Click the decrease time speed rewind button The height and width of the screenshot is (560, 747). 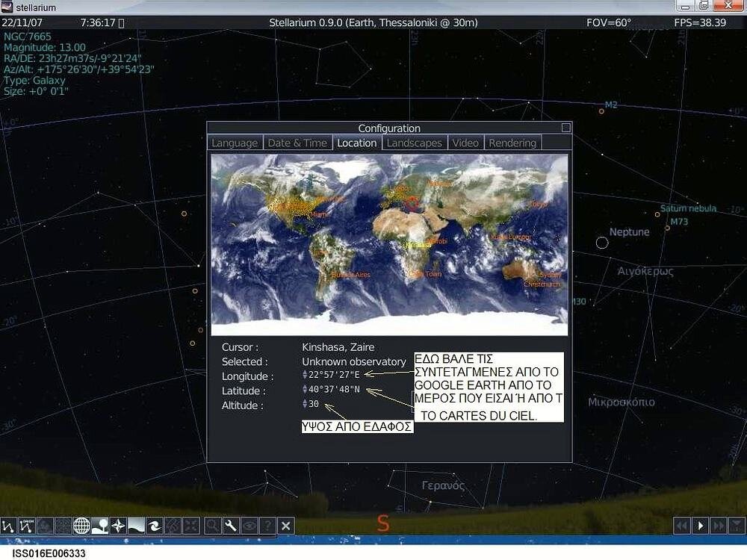click(682, 526)
